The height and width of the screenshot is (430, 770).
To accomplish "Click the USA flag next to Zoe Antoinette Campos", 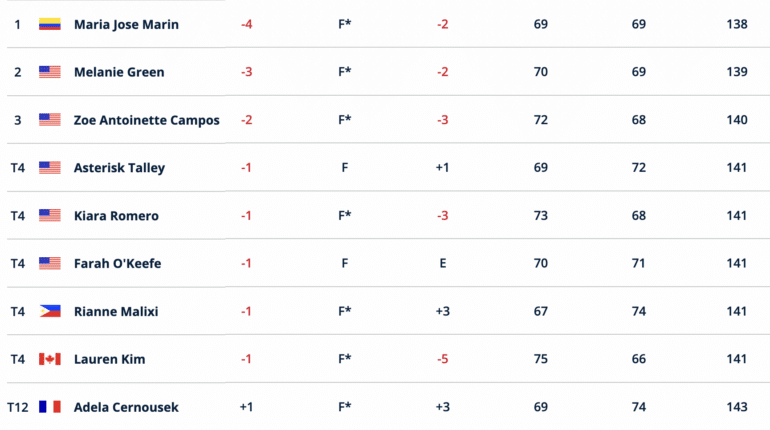I will pos(50,120).
